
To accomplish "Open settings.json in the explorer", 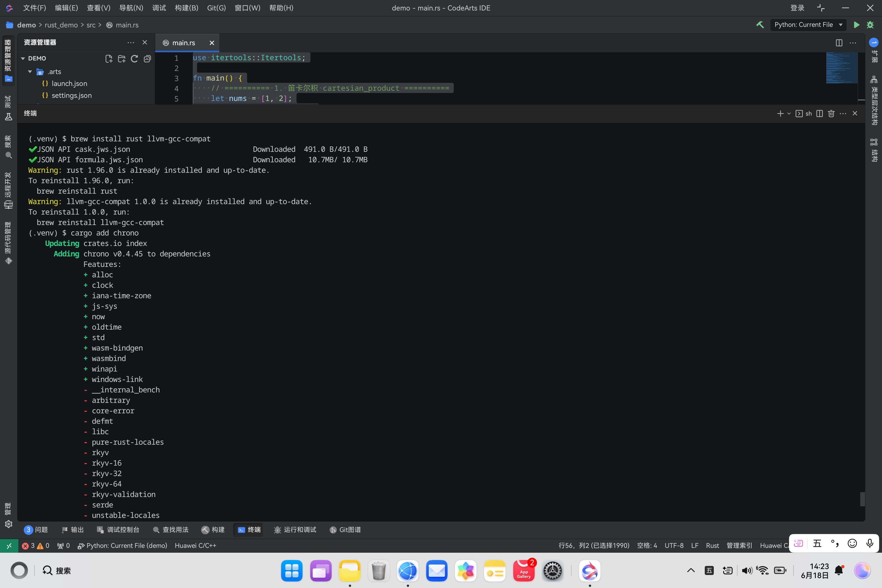I will (72, 96).
